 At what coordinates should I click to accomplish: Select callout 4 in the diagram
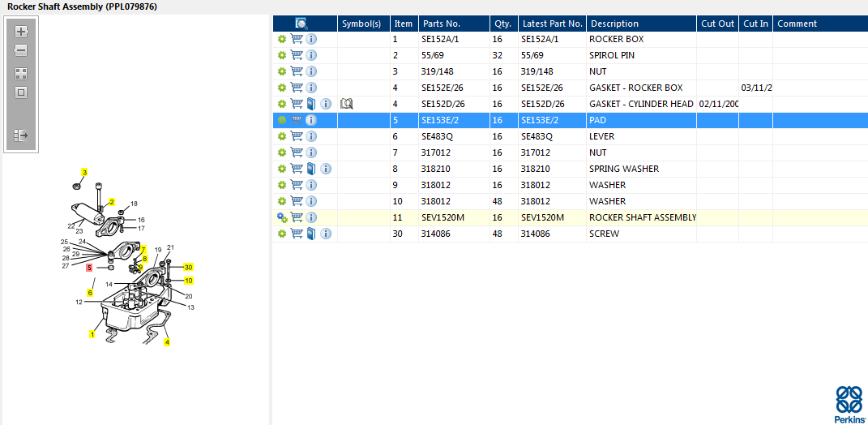point(167,342)
